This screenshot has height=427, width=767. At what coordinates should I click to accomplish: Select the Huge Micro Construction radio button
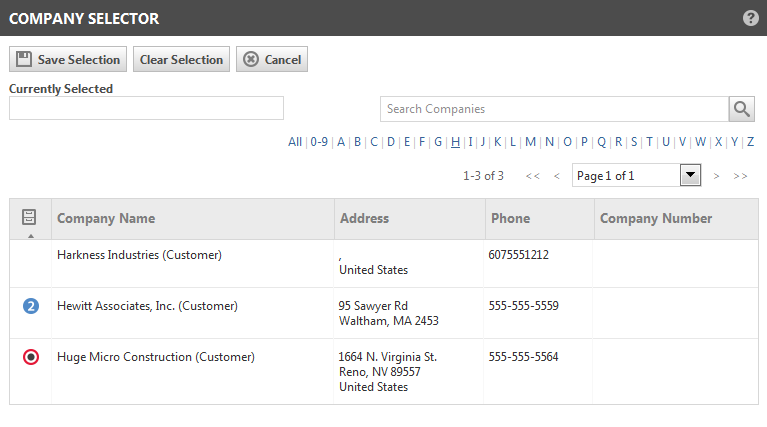[31, 357]
